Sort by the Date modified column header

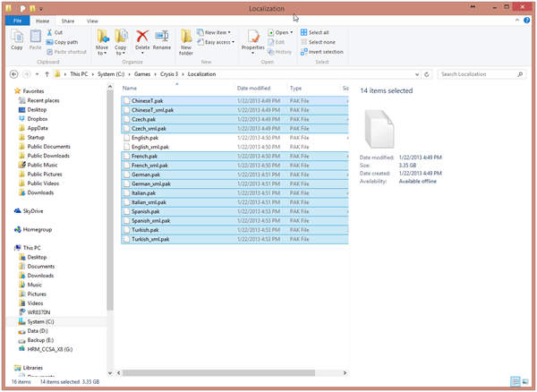[260, 88]
